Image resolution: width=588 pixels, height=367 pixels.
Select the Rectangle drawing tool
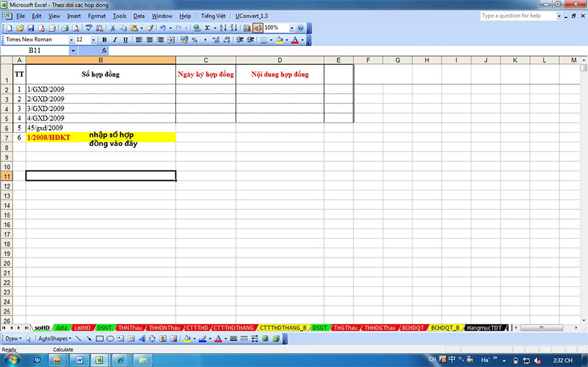tap(99, 338)
